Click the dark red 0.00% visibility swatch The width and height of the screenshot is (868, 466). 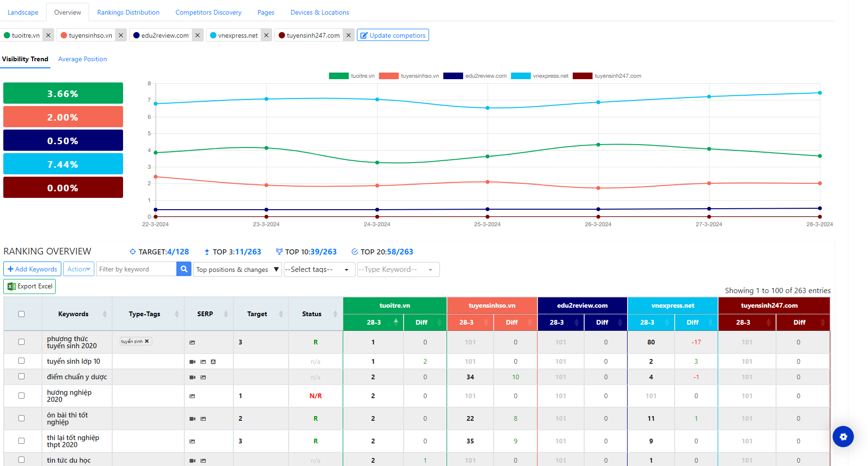(63, 188)
